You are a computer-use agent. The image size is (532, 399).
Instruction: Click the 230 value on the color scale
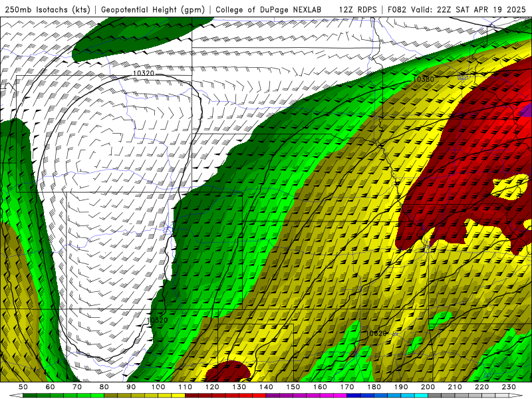509,387
